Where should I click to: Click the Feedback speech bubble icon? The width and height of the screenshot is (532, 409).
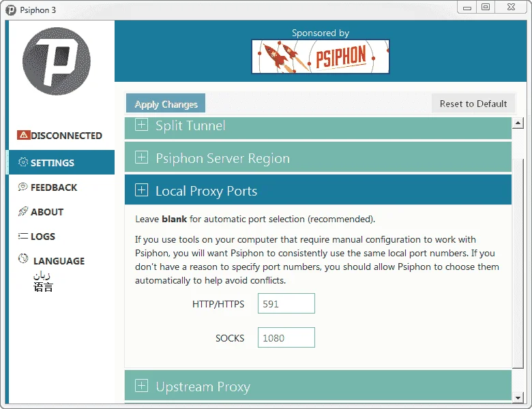23,187
